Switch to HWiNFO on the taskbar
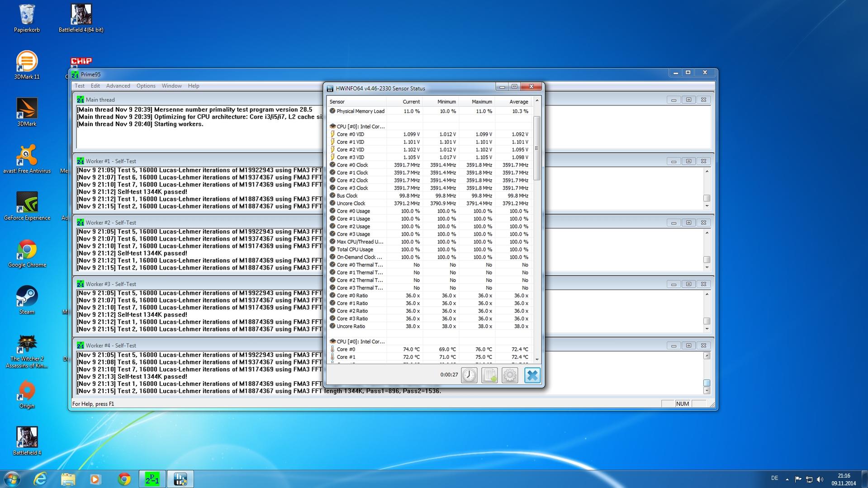Screen dimensions: 868x488 [180, 479]
